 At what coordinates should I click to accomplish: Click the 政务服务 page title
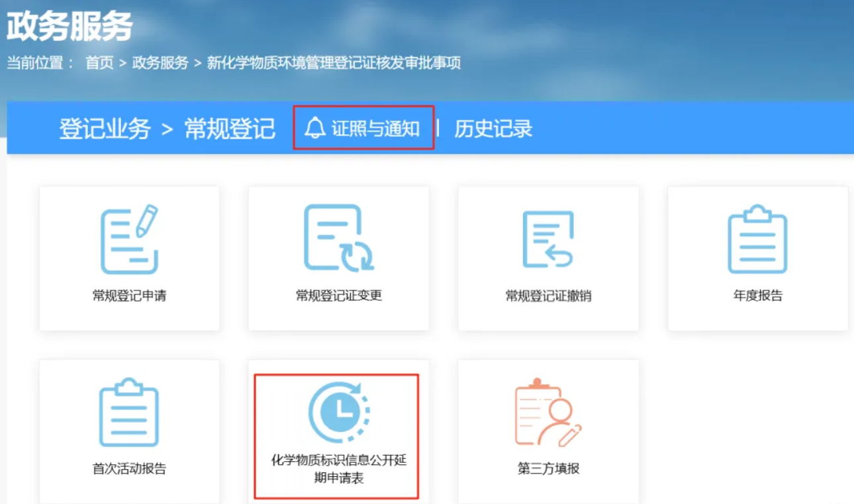click(x=70, y=26)
